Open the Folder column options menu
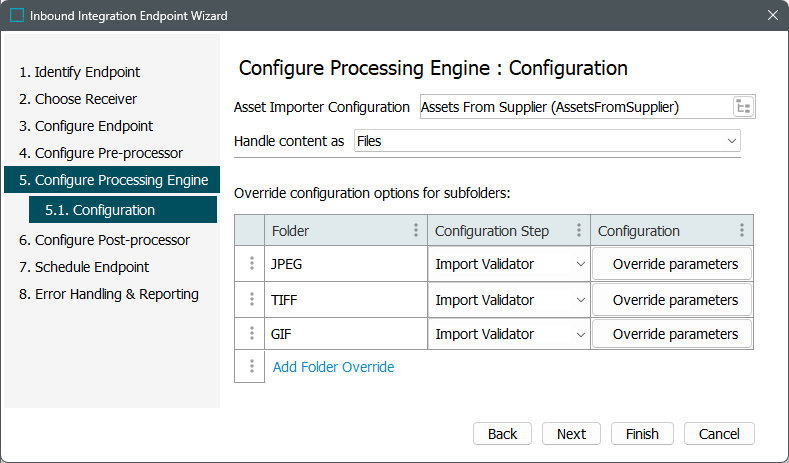The height and width of the screenshot is (463, 789). tap(416, 231)
